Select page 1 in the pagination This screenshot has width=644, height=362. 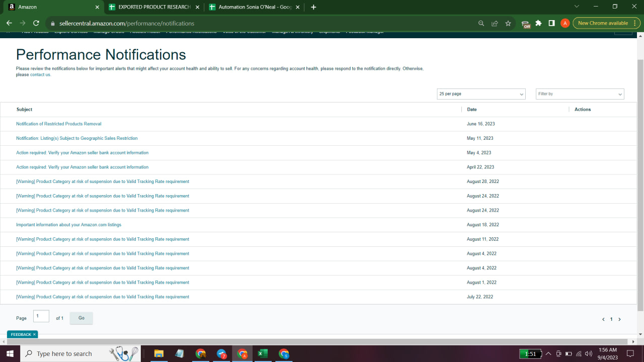tap(611, 319)
